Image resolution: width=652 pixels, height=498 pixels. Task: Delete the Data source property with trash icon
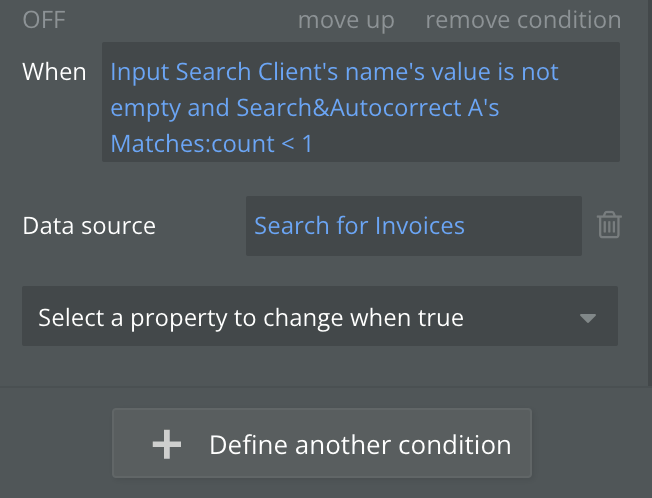[609, 226]
